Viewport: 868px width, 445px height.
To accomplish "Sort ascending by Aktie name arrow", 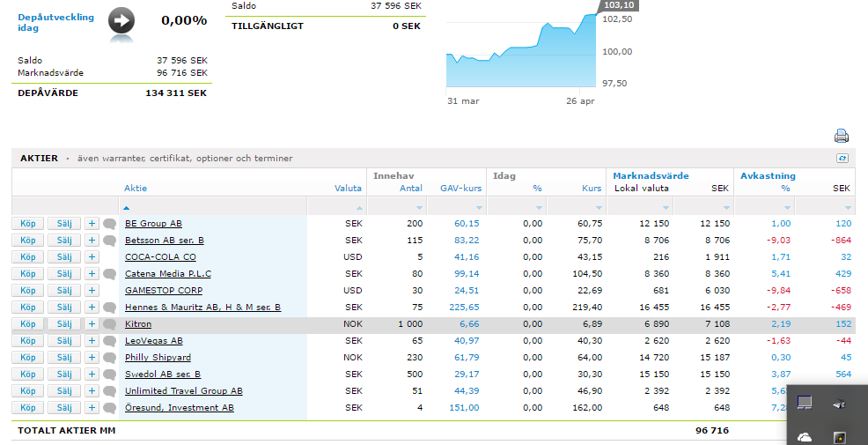I will 126,208.
